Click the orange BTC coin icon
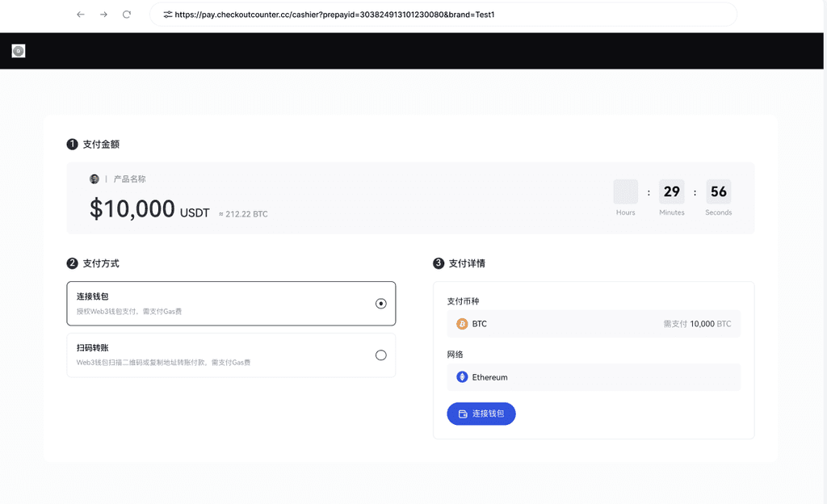 (462, 324)
